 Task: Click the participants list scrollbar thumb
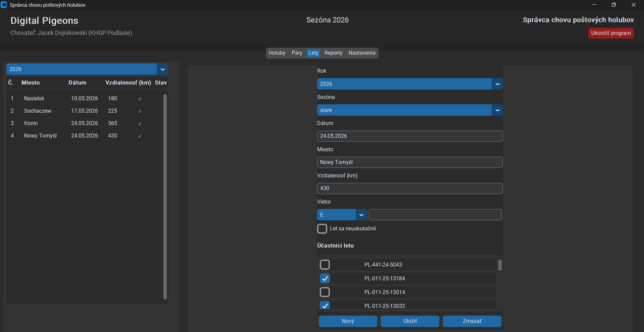pyautogui.click(x=500, y=265)
